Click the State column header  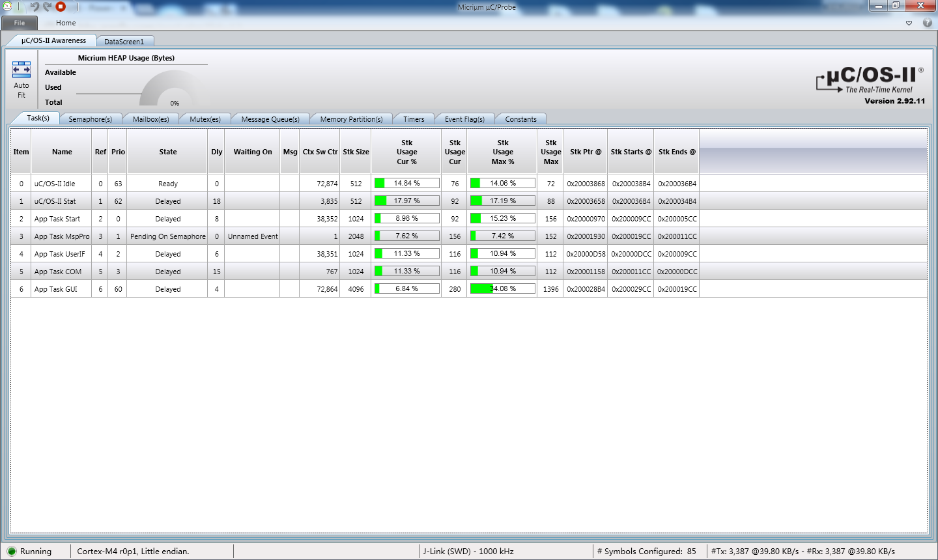[168, 152]
